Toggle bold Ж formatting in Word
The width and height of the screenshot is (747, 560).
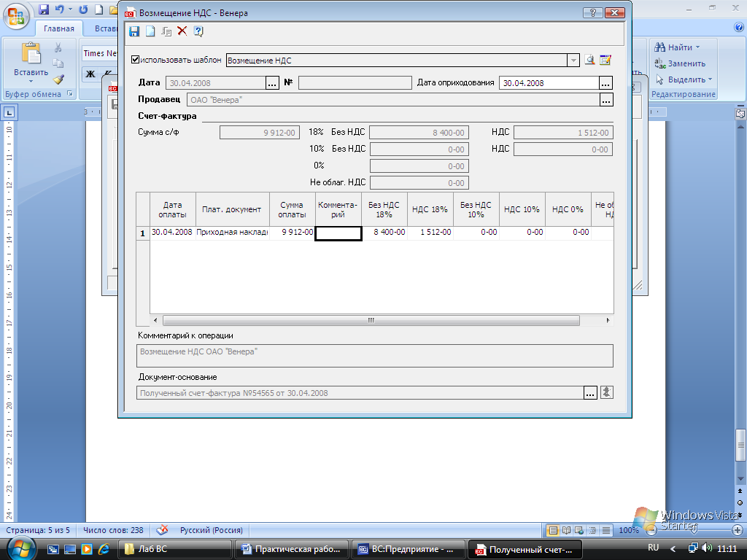tap(90, 74)
